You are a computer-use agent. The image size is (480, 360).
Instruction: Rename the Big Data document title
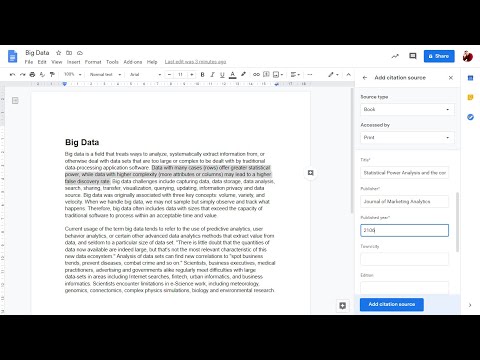point(37,53)
